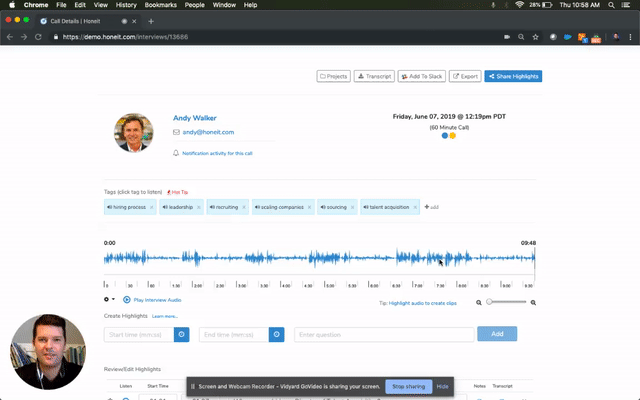Screen dimensions: 640x400
Task: Click the address bar URL
Action: tap(125, 37)
